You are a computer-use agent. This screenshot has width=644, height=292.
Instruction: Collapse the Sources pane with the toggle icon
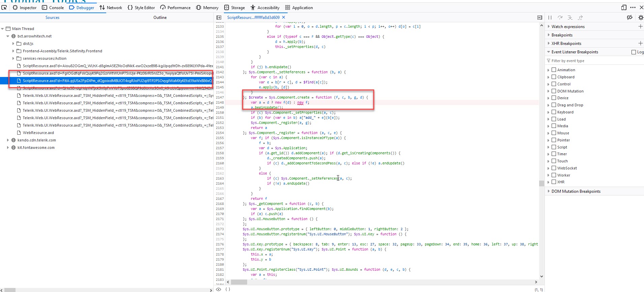point(219,18)
